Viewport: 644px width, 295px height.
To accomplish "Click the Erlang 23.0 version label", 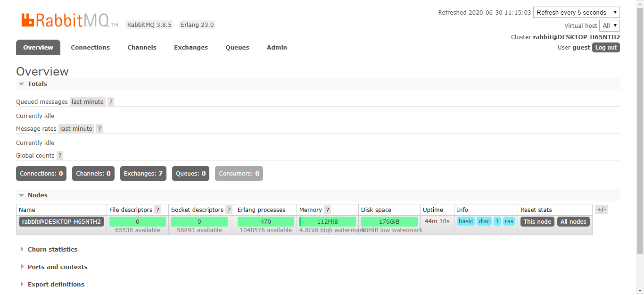I will click(x=197, y=25).
